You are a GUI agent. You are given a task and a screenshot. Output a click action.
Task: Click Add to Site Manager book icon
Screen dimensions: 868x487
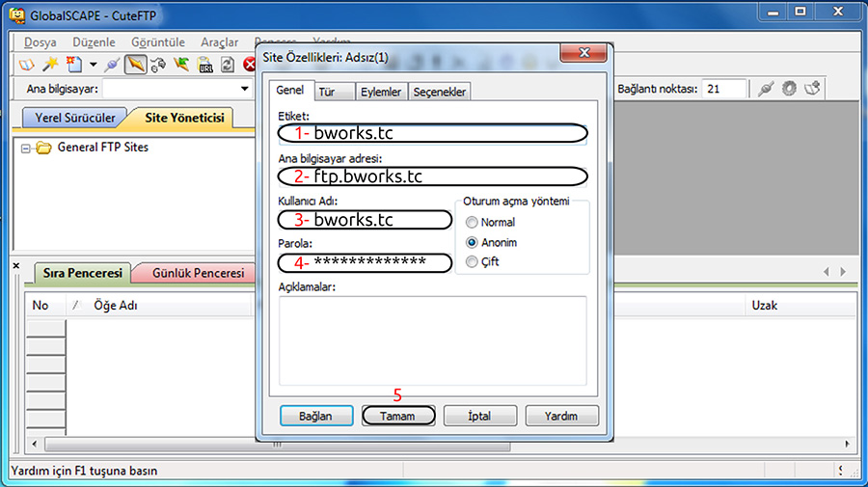click(812, 89)
